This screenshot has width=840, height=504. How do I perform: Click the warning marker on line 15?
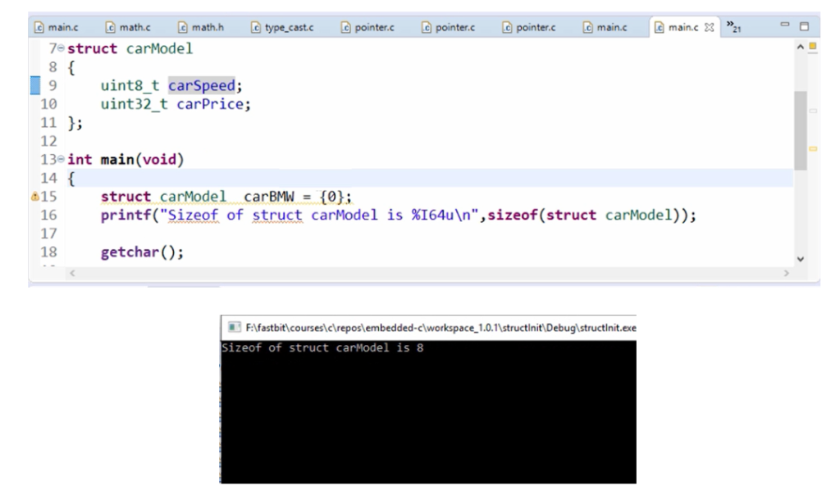coord(34,197)
